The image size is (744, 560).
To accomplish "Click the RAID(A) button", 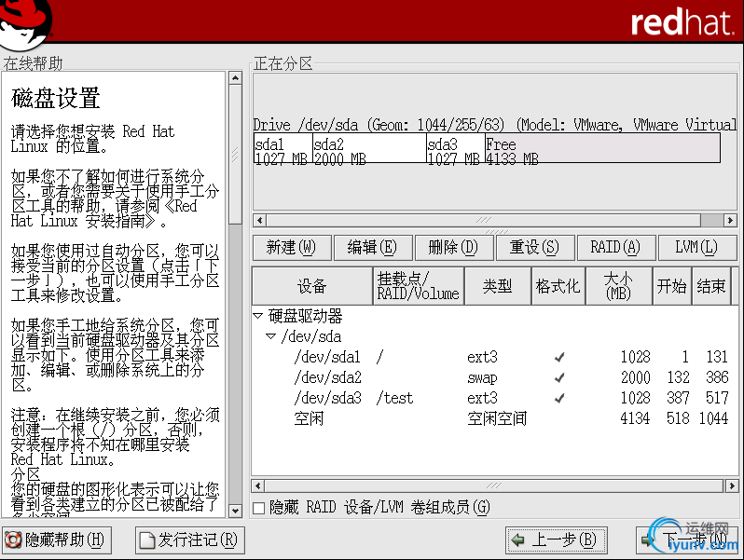I will pos(616,248).
